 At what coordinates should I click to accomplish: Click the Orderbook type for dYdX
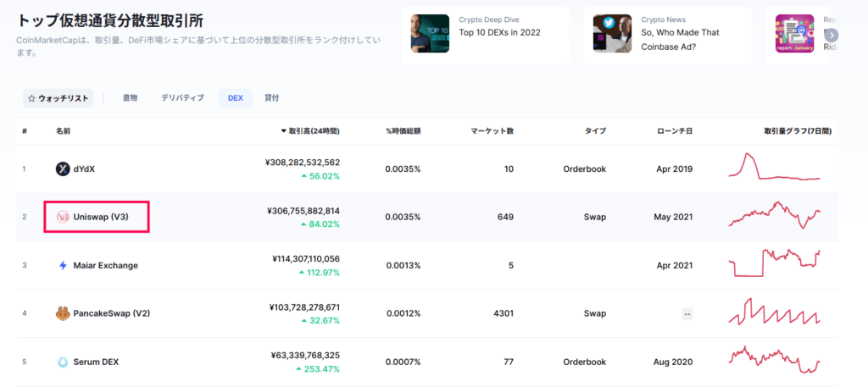[x=585, y=169]
